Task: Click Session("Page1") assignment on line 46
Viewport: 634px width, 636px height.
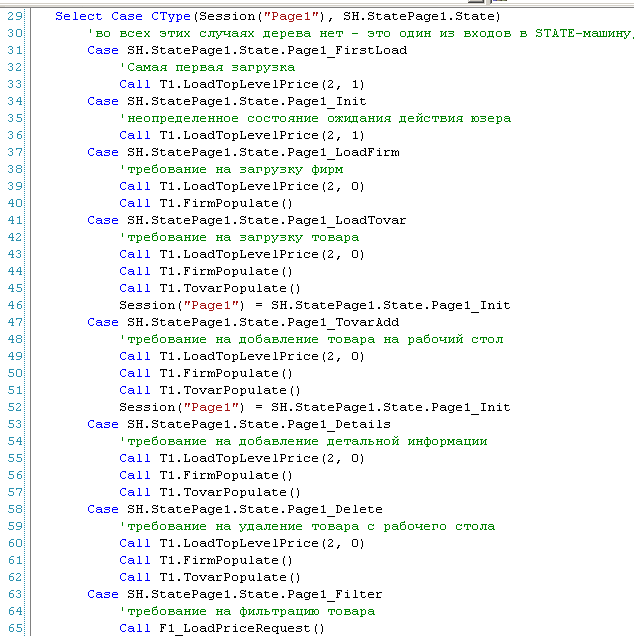Action: 315,305
